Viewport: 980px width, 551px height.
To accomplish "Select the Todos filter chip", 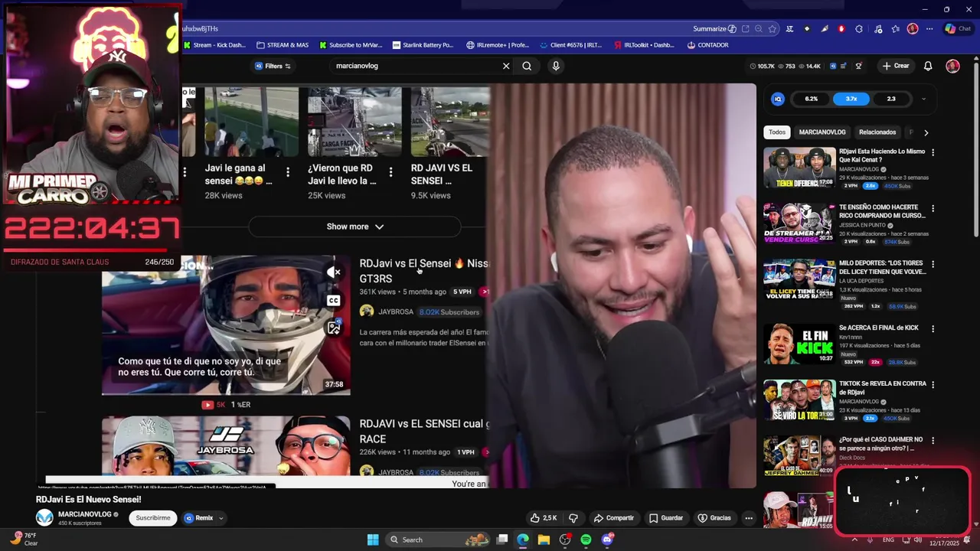I will pos(777,132).
